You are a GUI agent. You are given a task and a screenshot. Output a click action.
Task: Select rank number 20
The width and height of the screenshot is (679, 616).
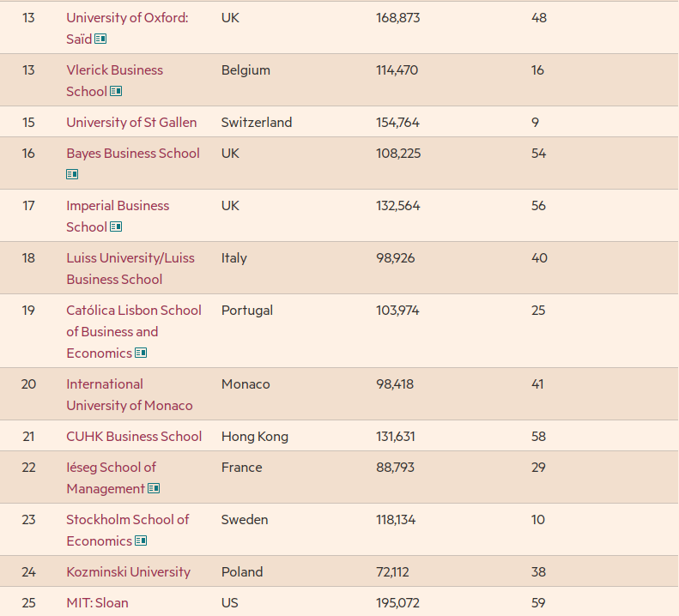[28, 384]
